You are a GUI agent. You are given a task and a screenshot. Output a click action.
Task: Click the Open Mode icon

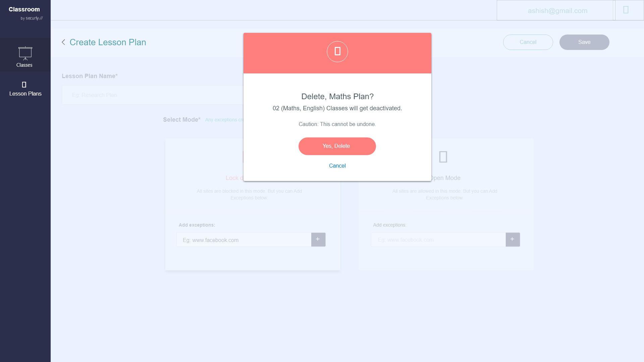click(x=443, y=157)
